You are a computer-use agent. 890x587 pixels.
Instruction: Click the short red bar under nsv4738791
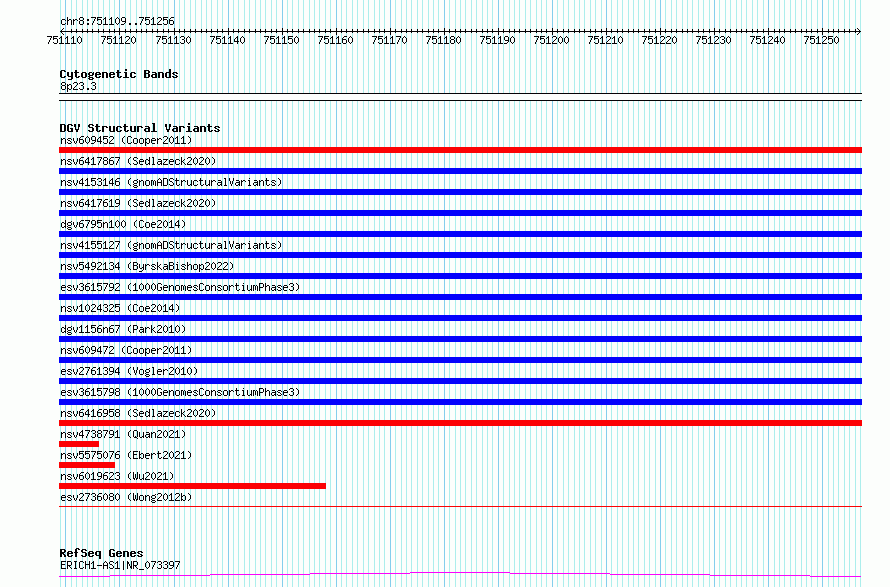tap(79, 444)
